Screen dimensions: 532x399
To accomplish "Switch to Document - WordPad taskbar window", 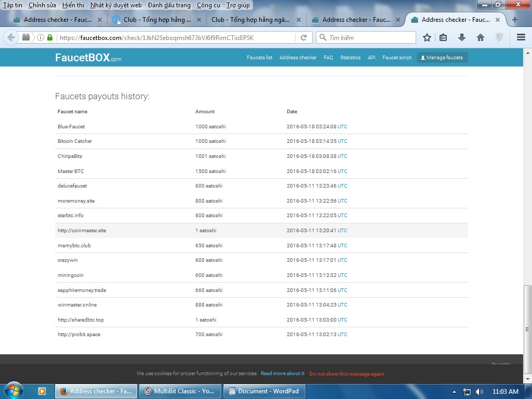I will 264,391.
